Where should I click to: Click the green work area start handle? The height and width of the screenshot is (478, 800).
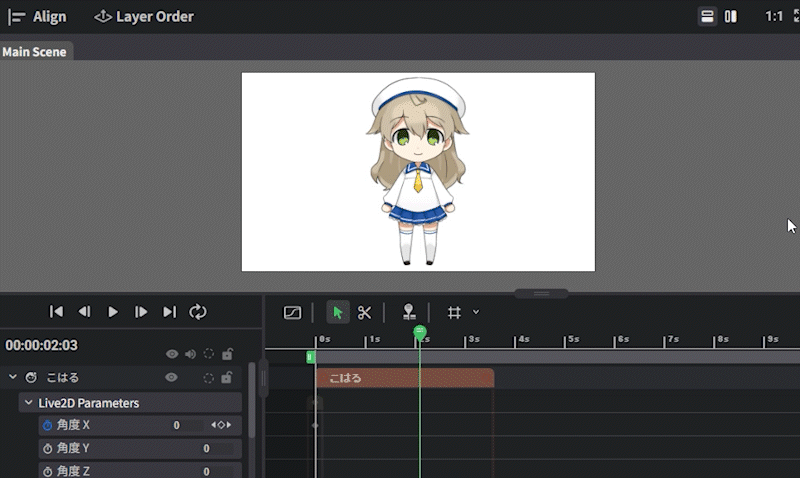(310, 357)
